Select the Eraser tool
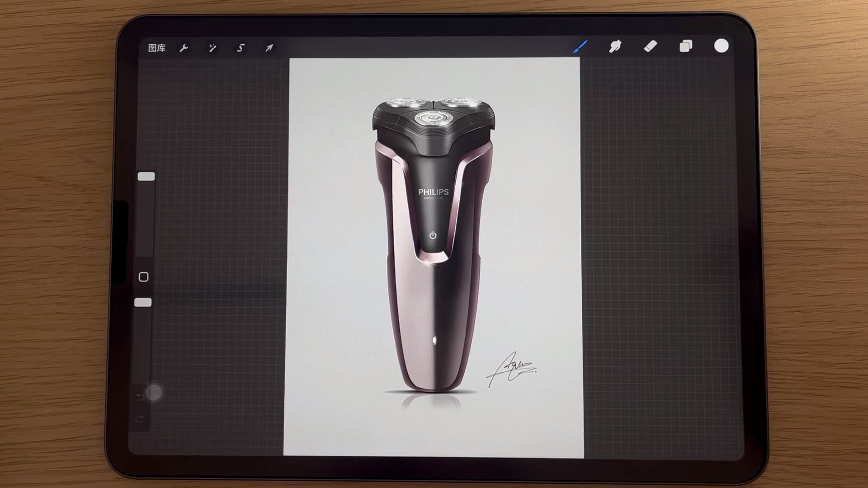Screen dimensions: 868x488 click(650, 47)
